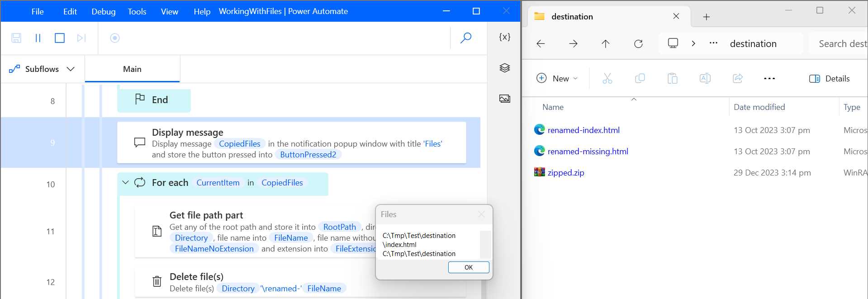
Task: Click the Rename icon in Explorer toolbar
Action: click(705, 78)
